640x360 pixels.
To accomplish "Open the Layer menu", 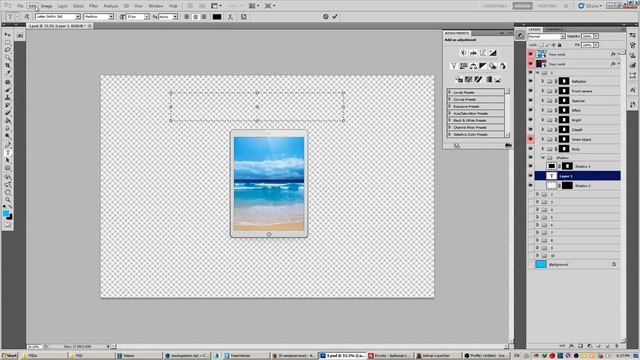I will [x=62, y=6].
